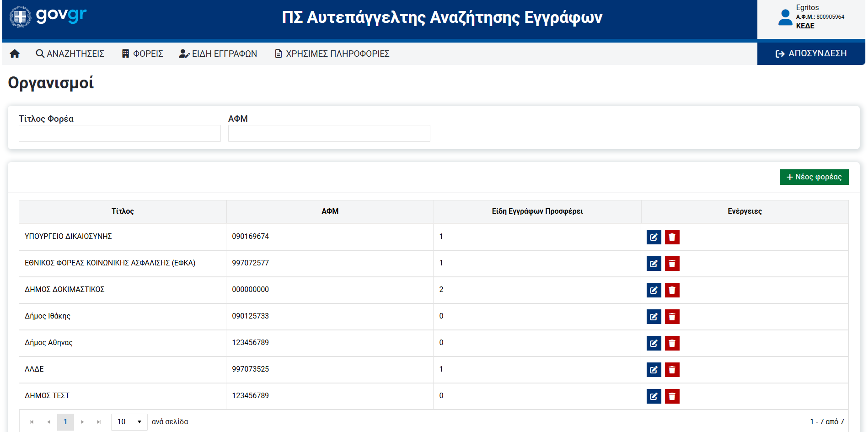This screenshot has height=432, width=868.
Task: Select the ΑΦΜ value 997072577
Action: (x=251, y=263)
